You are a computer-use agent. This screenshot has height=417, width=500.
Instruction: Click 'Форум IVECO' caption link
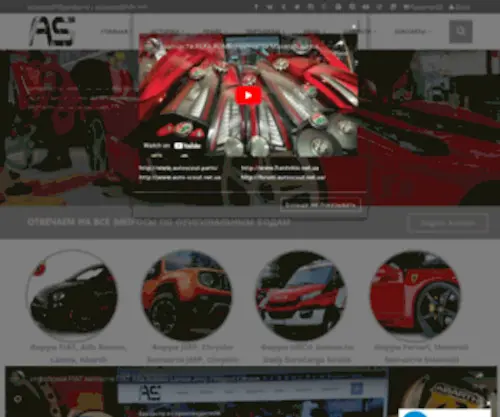[x=307, y=347]
